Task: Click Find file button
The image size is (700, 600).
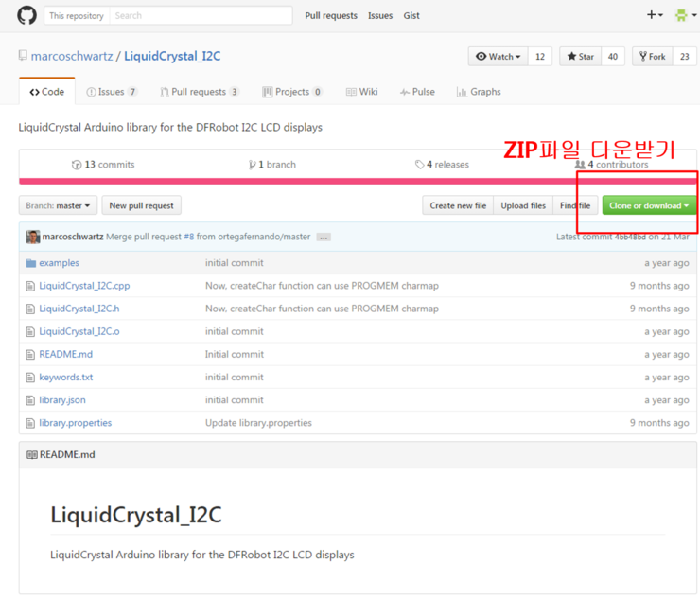Action: point(575,205)
